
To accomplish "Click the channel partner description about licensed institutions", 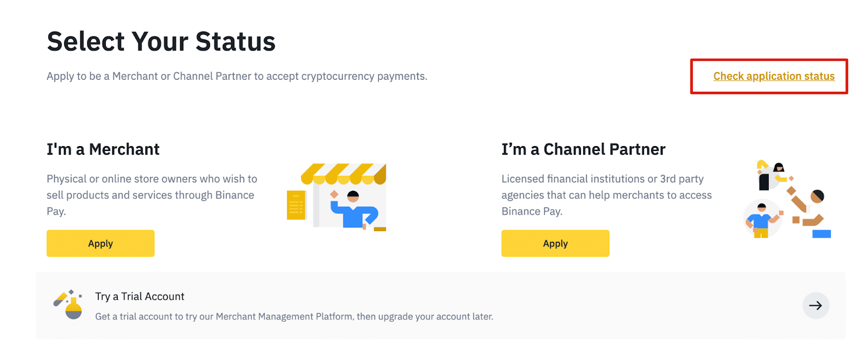I will click(607, 195).
